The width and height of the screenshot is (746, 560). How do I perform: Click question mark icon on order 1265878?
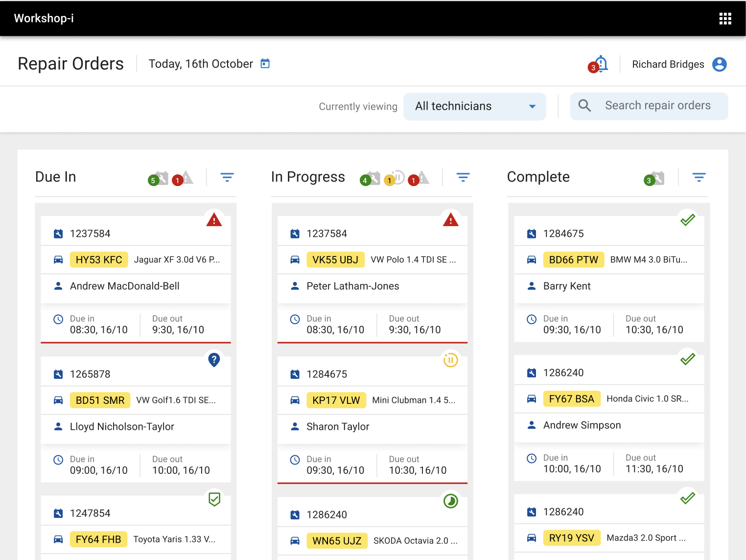coord(214,360)
